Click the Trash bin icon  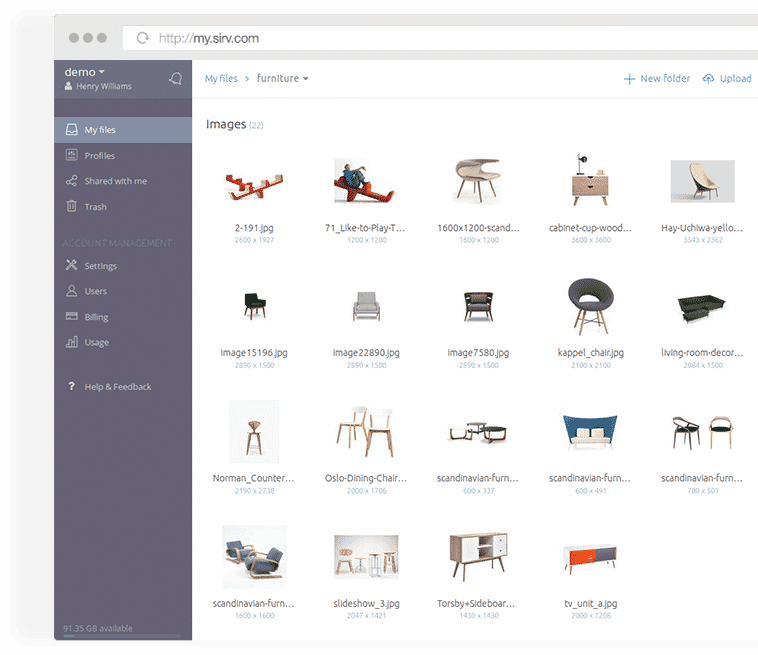71,206
